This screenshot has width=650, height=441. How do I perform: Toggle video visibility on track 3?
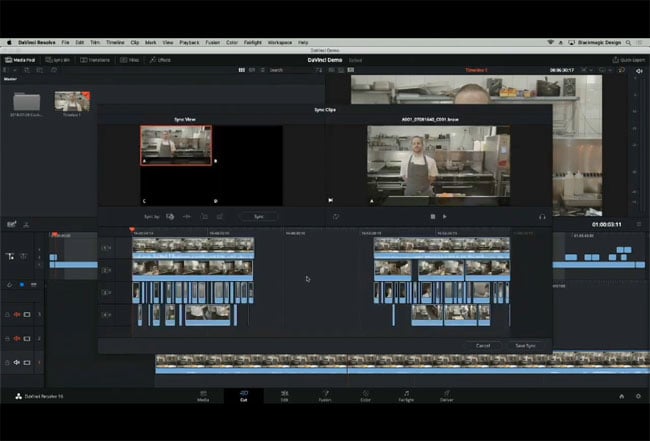point(27,315)
